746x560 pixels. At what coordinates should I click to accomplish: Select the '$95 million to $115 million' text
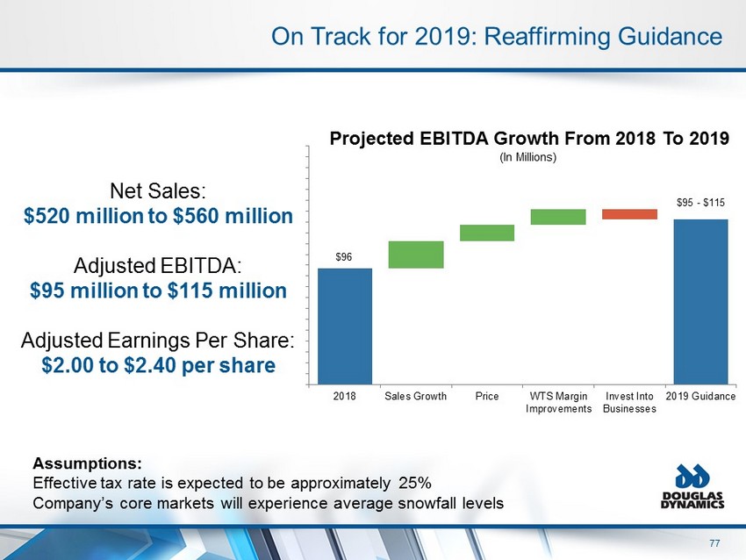click(x=155, y=290)
